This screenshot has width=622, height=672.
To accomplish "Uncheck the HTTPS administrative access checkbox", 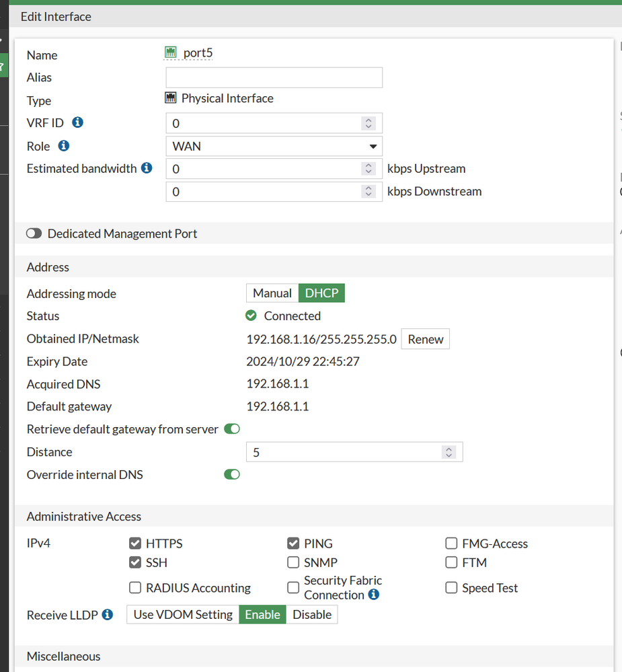I will click(134, 544).
